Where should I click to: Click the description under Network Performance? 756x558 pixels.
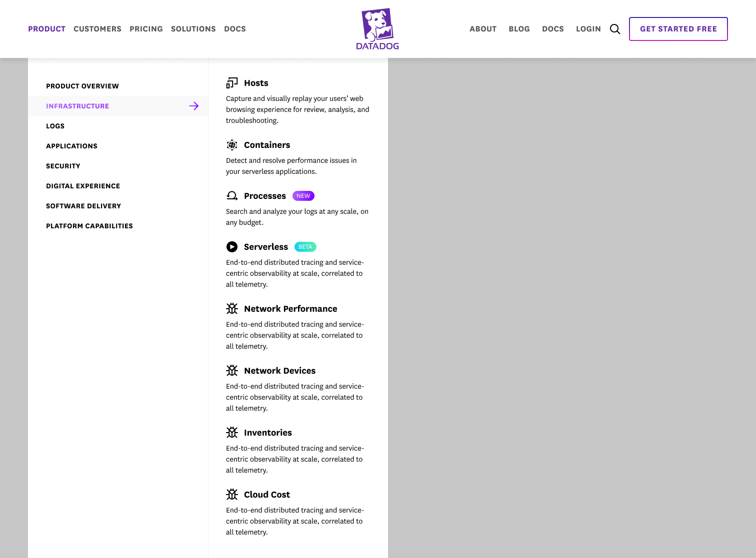point(295,335)
